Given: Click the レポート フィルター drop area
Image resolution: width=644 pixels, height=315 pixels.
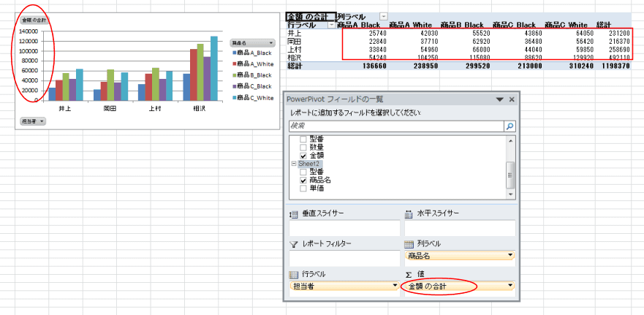Looking at the screenshot, I should click(344, 258).
